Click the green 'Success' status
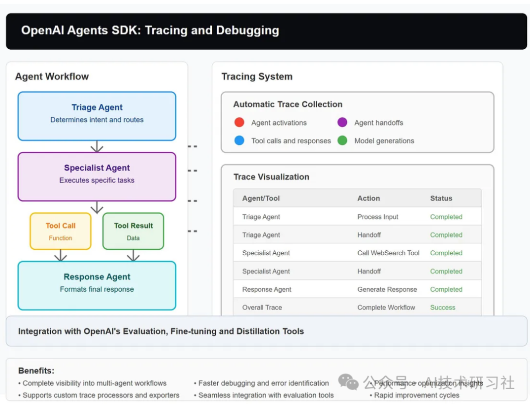 click(x=442, y=307)
